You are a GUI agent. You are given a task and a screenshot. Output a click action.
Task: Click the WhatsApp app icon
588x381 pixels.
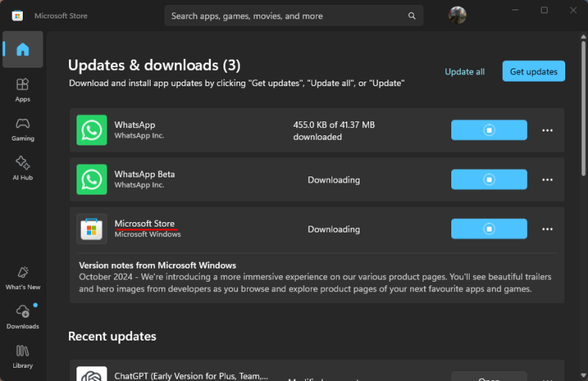click(x=92, y=130)
